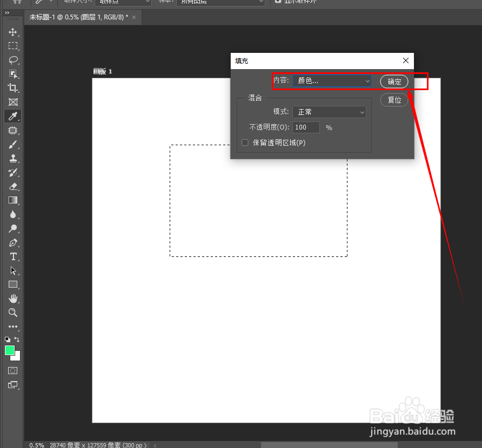Change the screen mode
Screen dimensions: 482x448
tap(12, 385)
